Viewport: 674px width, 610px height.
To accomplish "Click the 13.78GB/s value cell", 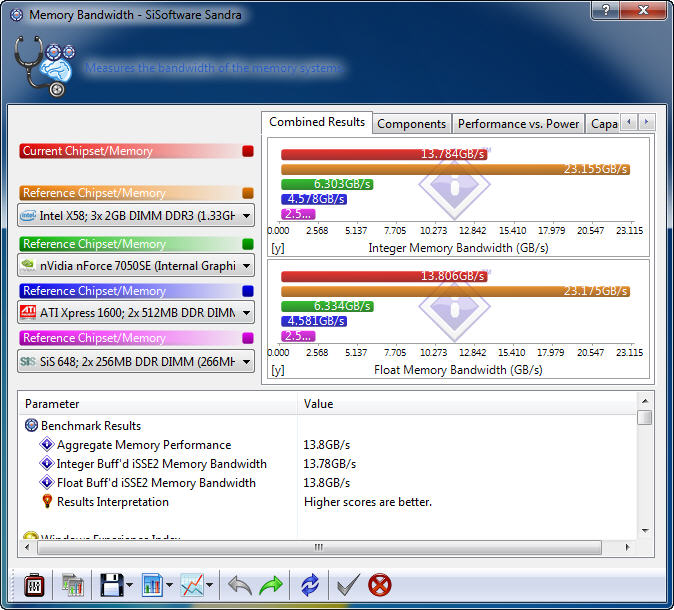I will pos(330,464).
